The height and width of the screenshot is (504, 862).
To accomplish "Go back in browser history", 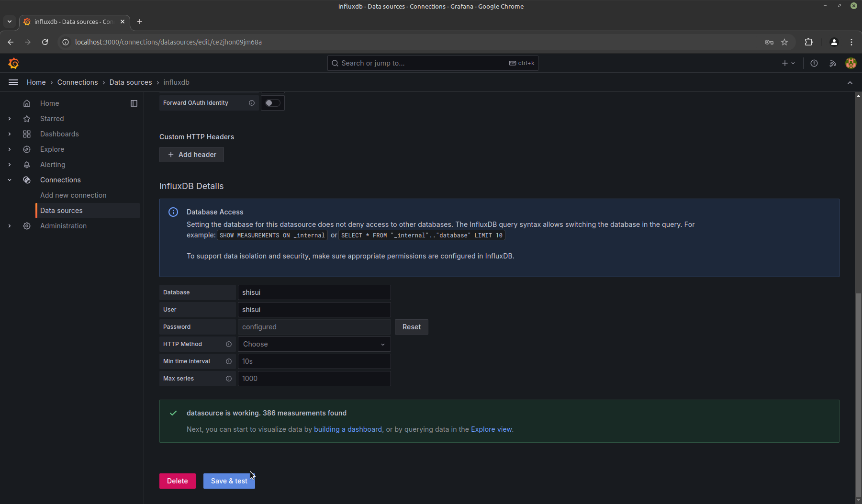I will tap(11, 42).
